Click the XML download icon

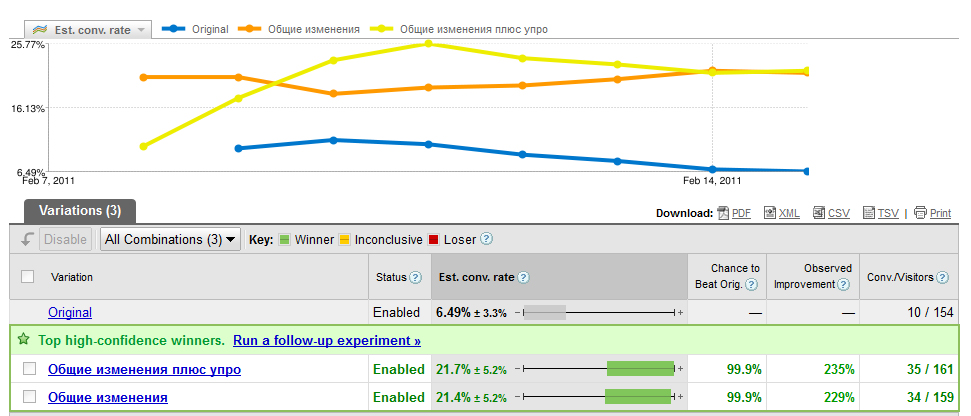tap(770, 213)
